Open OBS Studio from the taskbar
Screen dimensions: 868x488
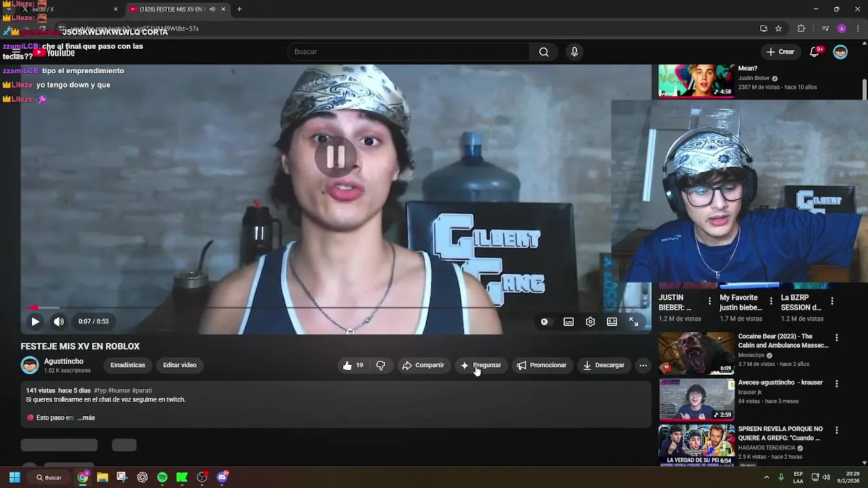click(x=202, y=477)
